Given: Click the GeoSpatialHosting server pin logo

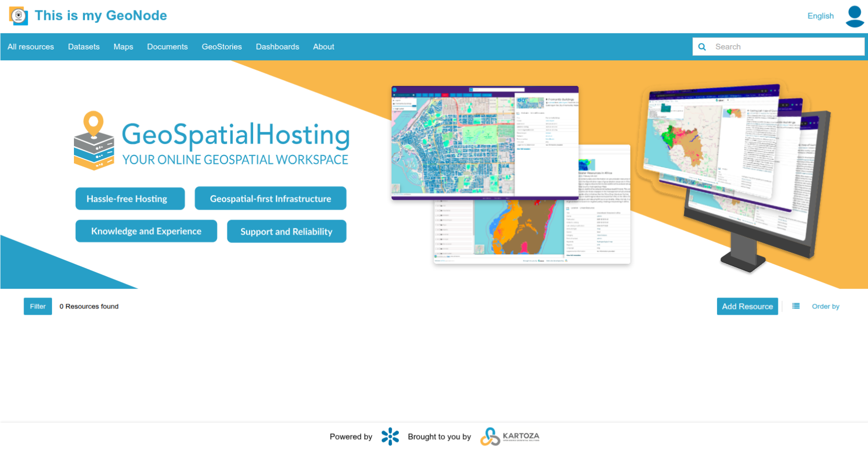Looking at the screenshot, I should point(94,140).
